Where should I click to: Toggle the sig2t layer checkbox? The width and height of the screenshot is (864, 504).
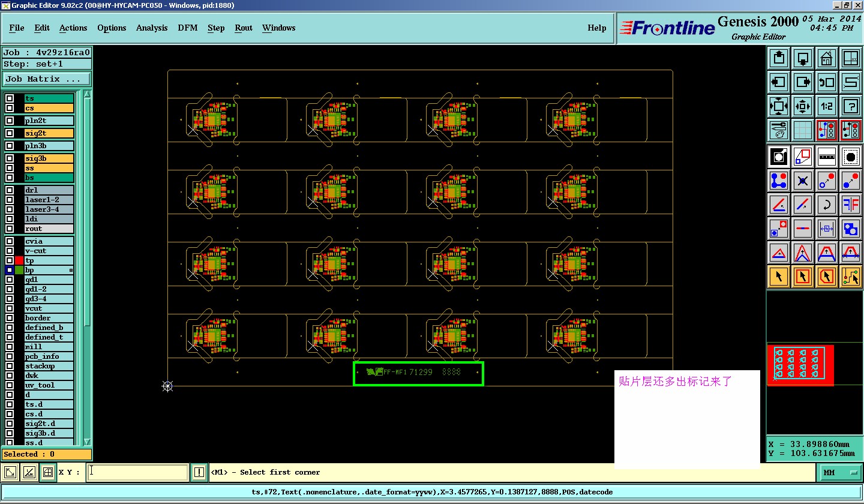[10, 133]
